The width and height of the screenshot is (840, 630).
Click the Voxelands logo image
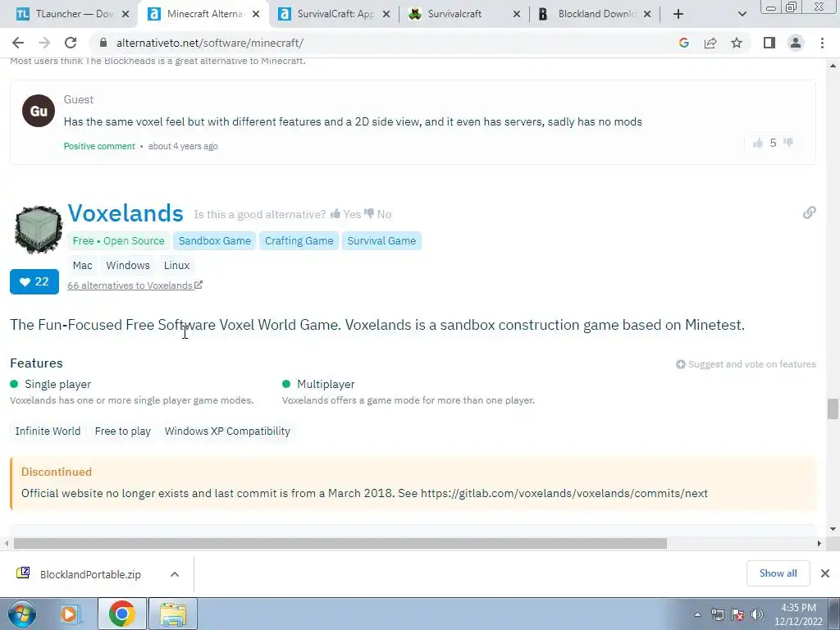pos(38,229)
